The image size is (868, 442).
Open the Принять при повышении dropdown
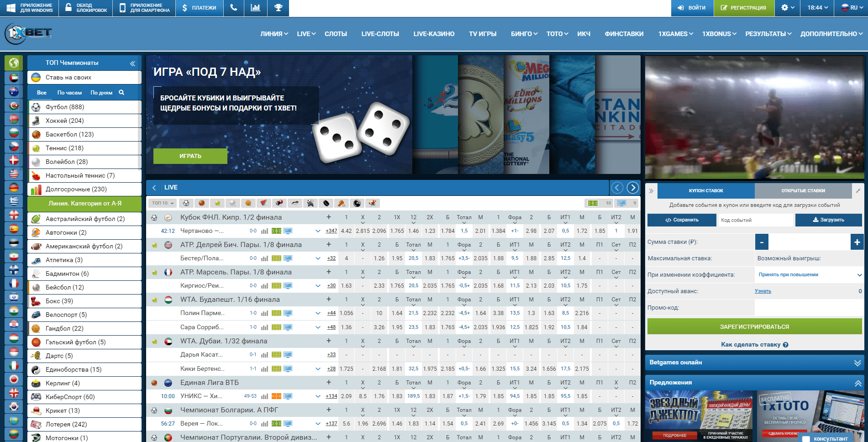810,275
